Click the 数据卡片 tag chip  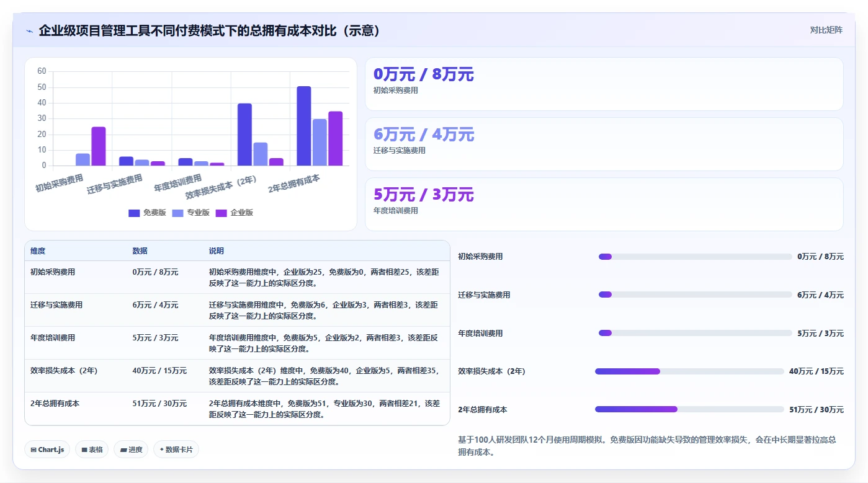176,450
